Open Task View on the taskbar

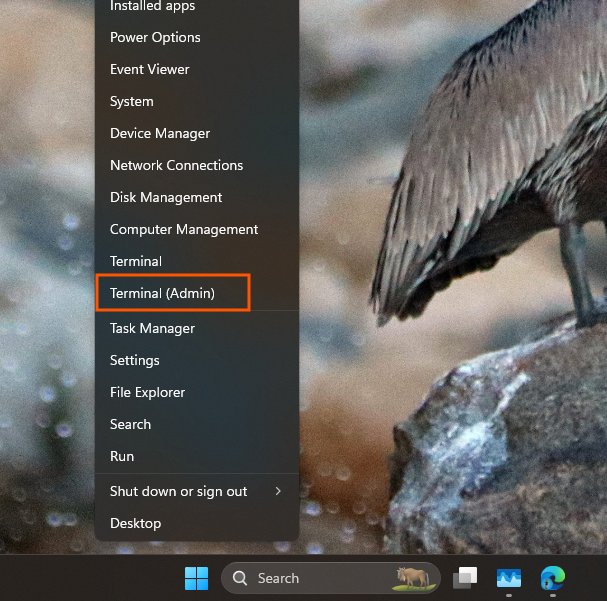[465, 579]
